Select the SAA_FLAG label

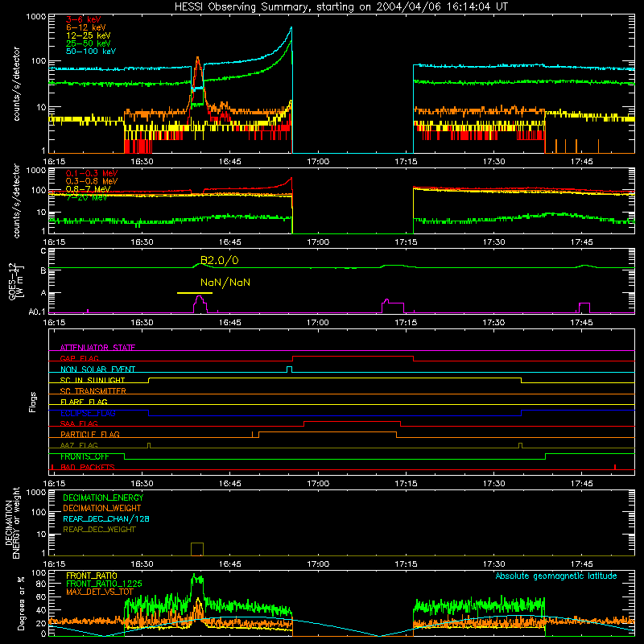79,424
